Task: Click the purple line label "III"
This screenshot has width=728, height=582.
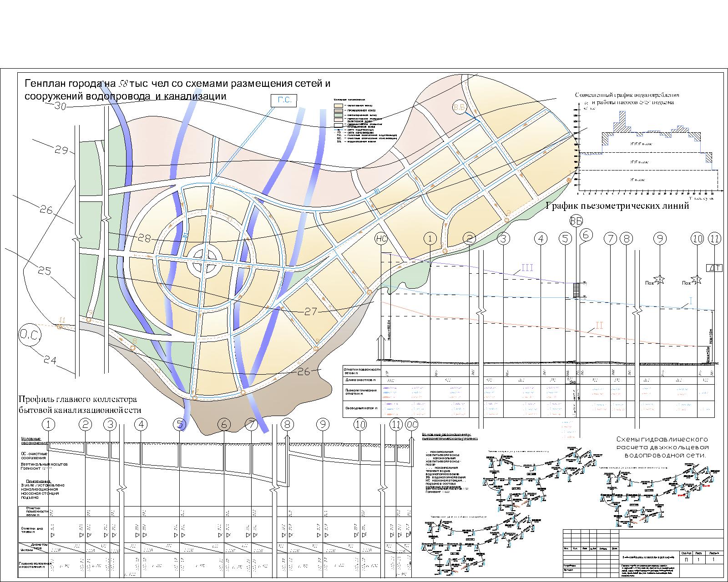Action: pos(527,268)
